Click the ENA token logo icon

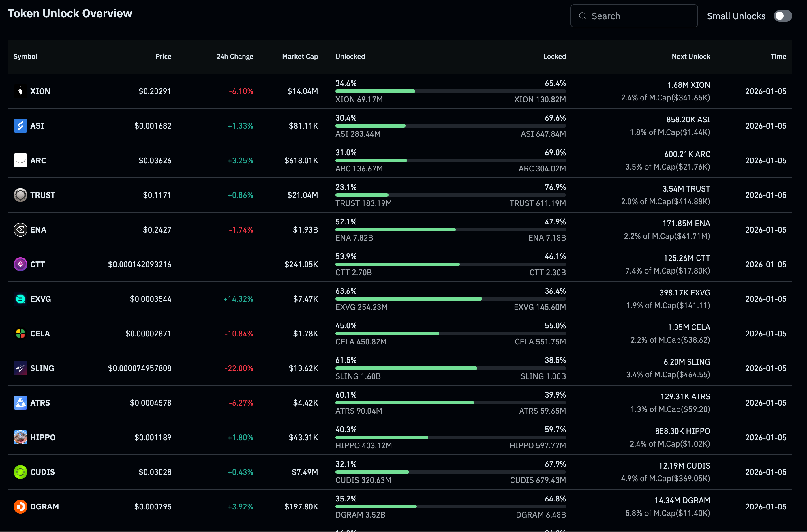[x=20, y=230]
